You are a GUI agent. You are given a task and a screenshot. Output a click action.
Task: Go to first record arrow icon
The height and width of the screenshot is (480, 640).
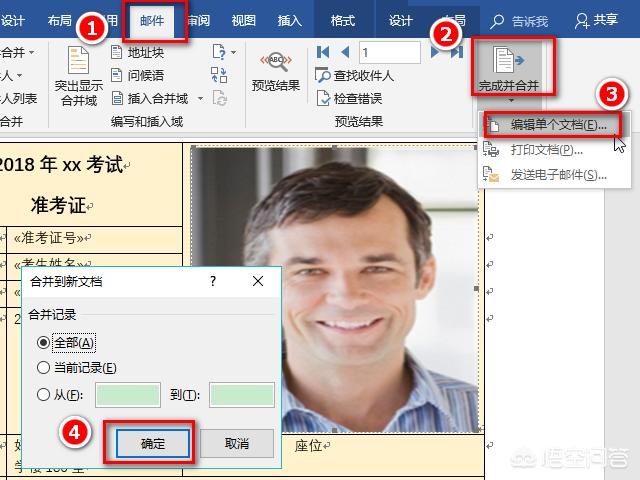click(x=322, y=52)
